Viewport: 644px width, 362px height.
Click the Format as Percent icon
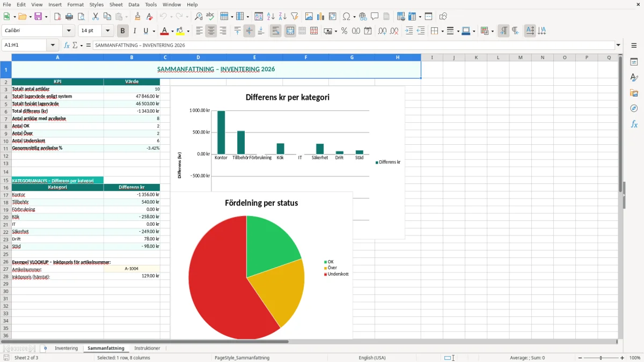344,31
